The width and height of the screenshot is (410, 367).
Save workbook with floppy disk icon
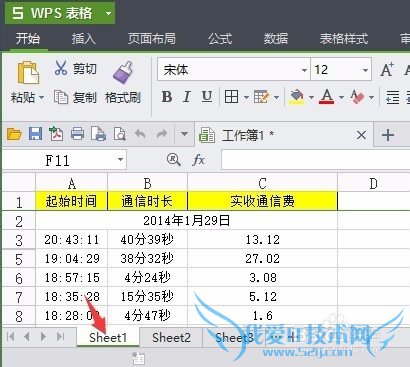(35, 134)
